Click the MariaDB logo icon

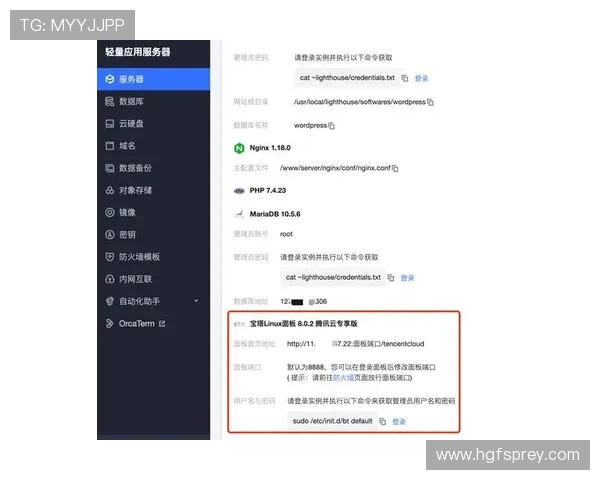click(239, 214)
